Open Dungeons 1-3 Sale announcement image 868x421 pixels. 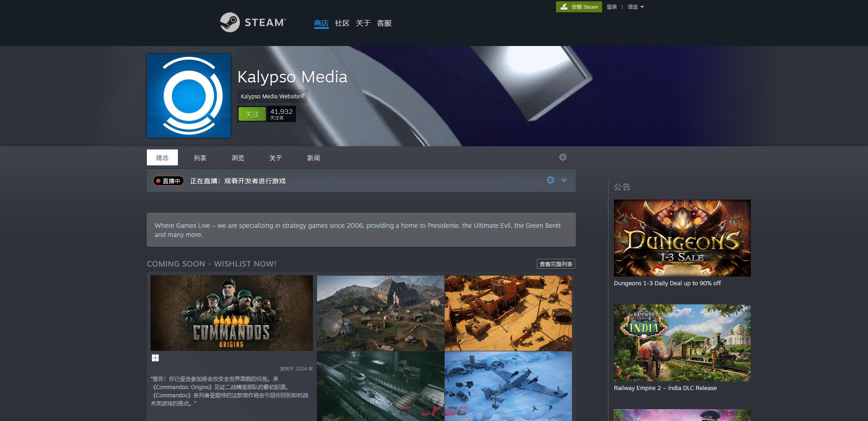click(682, 238)
